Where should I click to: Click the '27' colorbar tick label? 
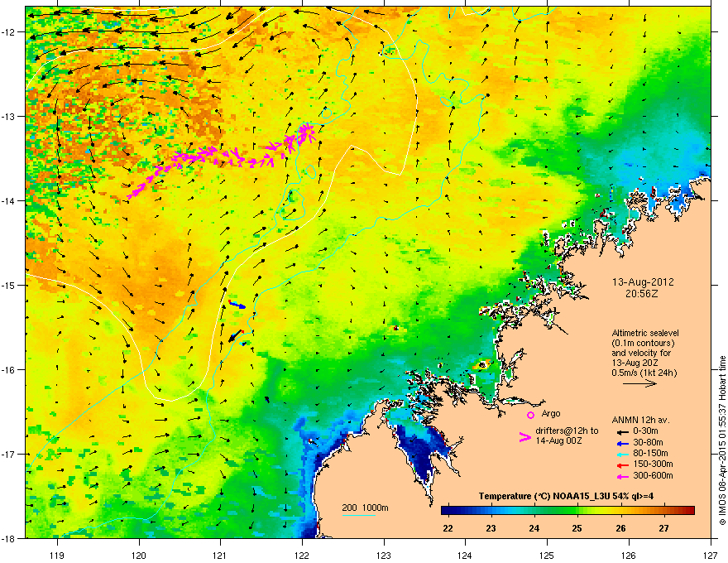click(664, 528)
